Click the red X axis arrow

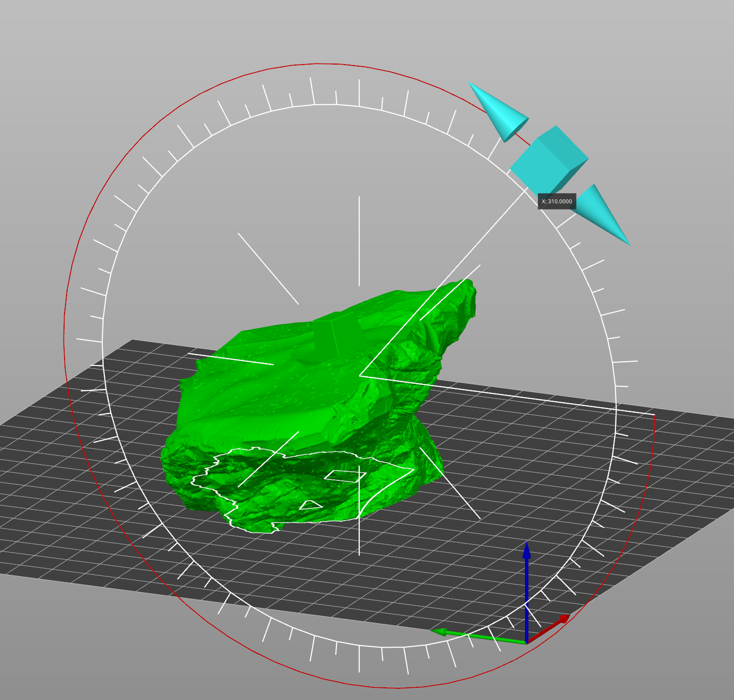548,629
